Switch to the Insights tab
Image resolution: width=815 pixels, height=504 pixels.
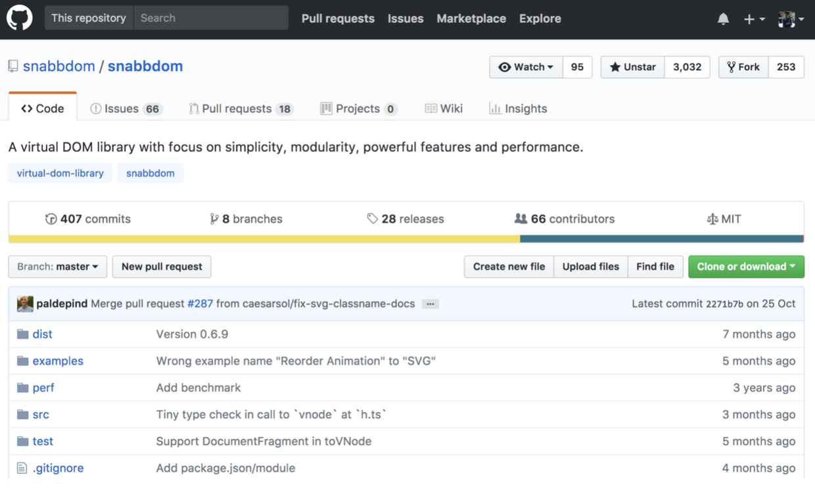518,108
